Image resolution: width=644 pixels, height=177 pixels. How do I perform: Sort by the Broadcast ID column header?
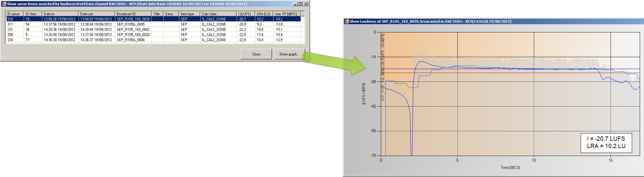pos(133,14)
